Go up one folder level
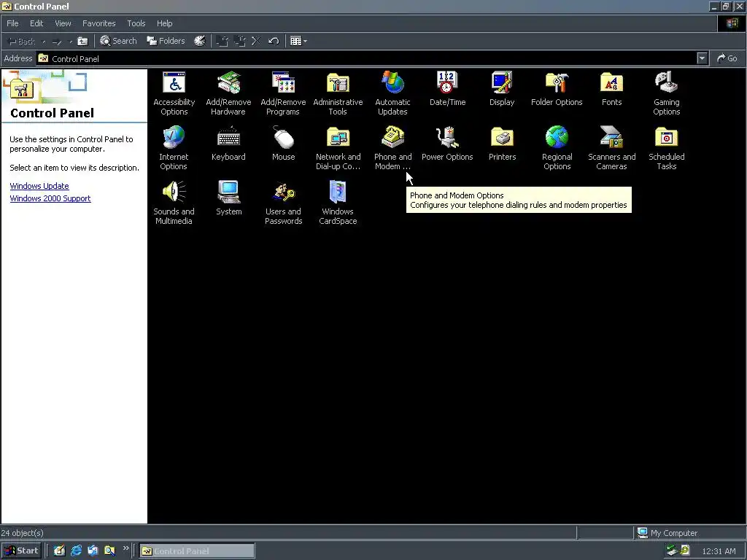The image size is (747, 560). tap(83, 42)
